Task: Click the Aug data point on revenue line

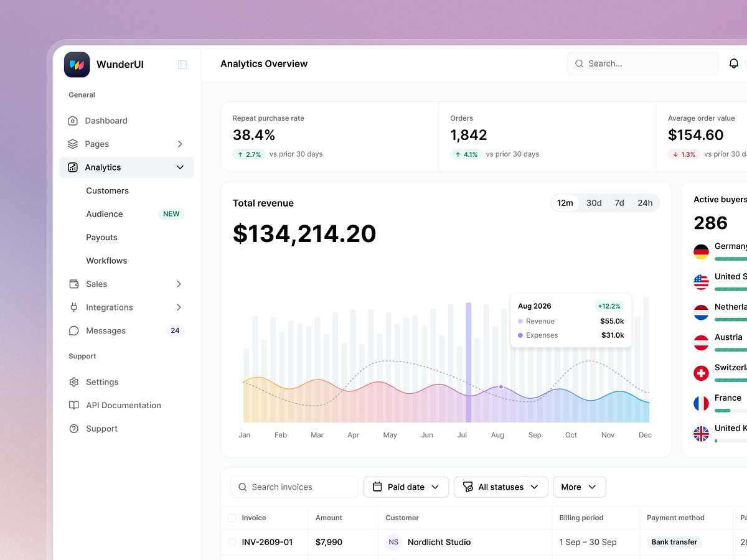Action: pos(500,387)
